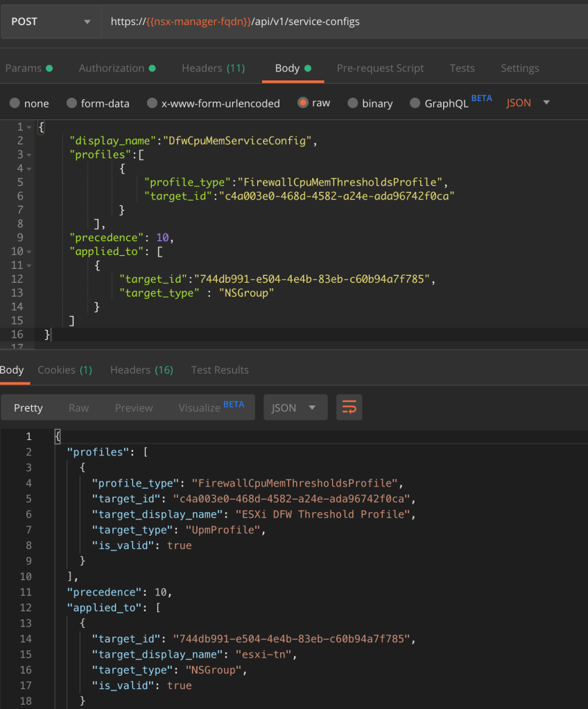Switch response view to Raw
Image resolution: width=588 pixels, height=709 pixels.
(78, 408)
